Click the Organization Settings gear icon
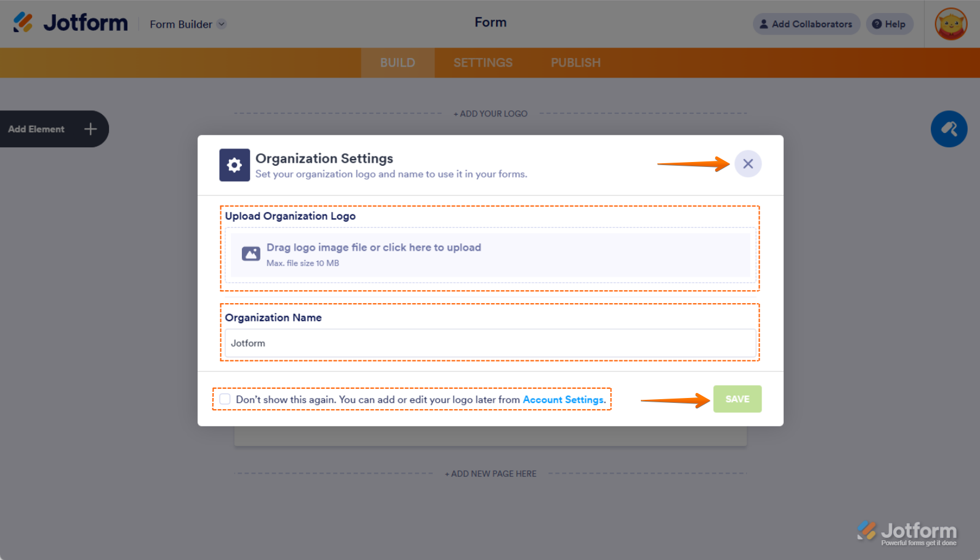The image size is (980, 560). tap(235, 165)
